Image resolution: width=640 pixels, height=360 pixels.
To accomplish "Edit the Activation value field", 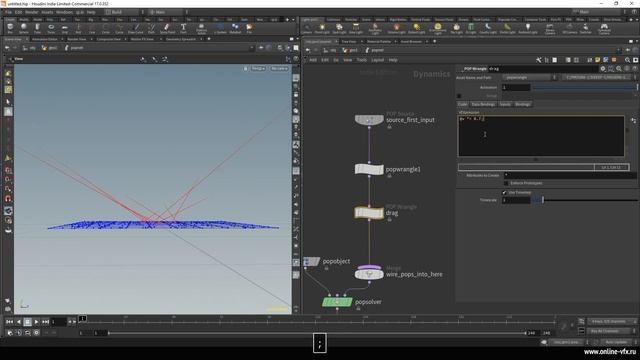I will (x=516, y=87).
